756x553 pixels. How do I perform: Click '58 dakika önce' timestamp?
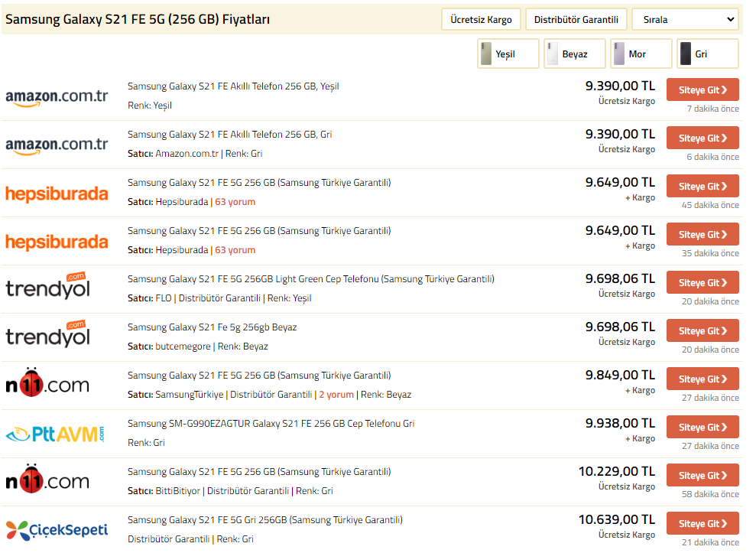point(710,494)
